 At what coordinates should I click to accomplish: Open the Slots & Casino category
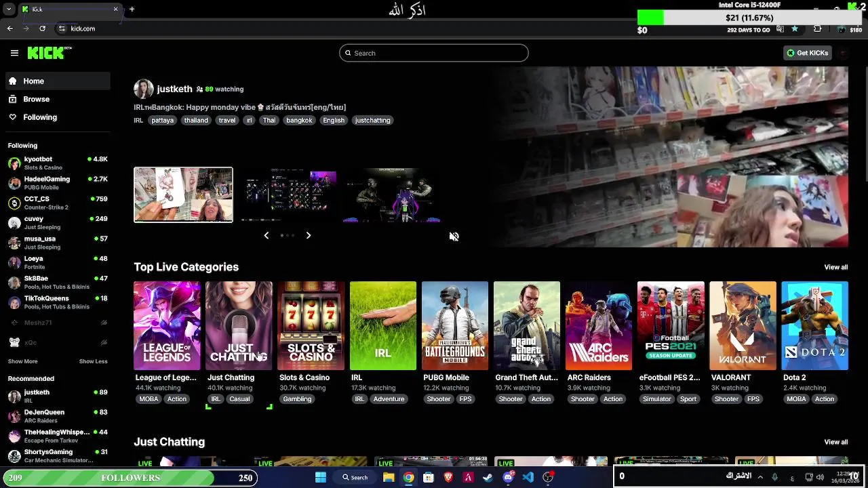(311, 325)
